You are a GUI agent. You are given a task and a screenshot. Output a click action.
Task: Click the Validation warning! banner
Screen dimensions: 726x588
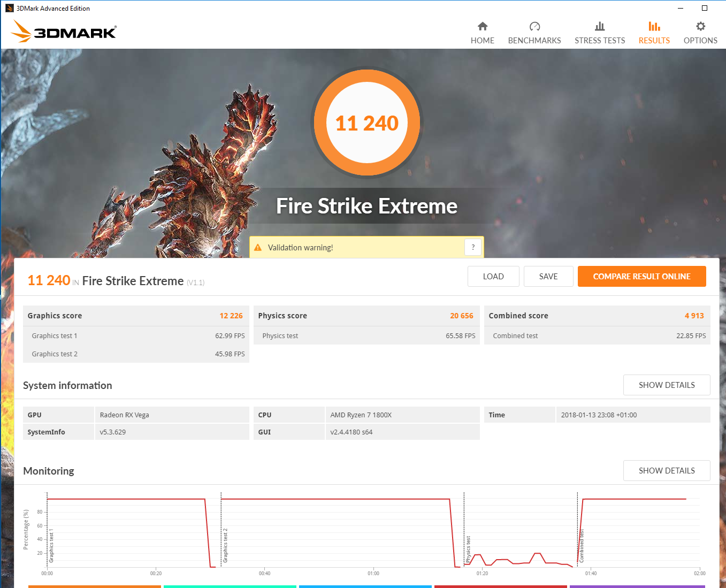click(366, 247)
